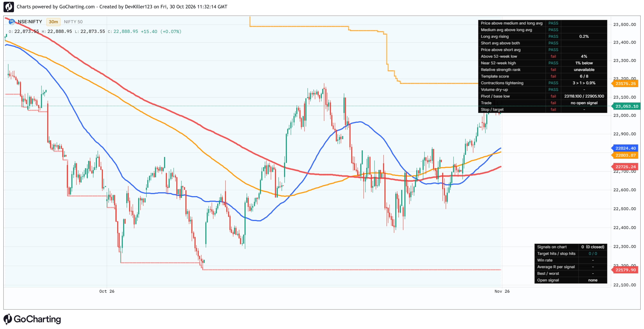Click the 'Nov 26' date axis label
This screenshot has height=329, width=644.
pyautogui.click(x=502, y=291)
